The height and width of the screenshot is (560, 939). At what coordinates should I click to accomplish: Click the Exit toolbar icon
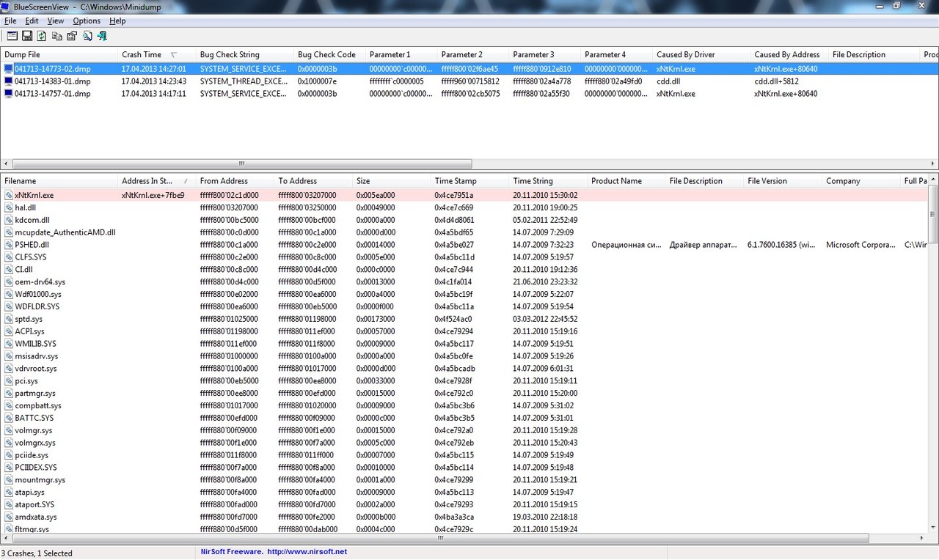102,36
